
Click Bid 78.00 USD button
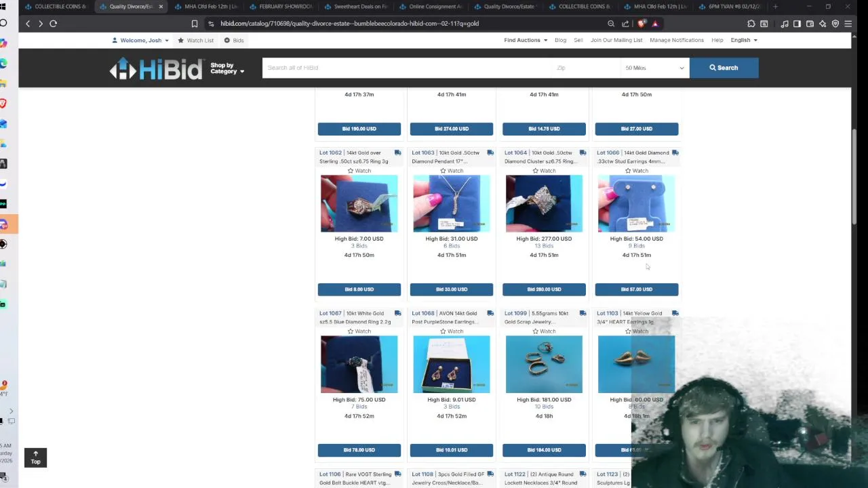359,450
